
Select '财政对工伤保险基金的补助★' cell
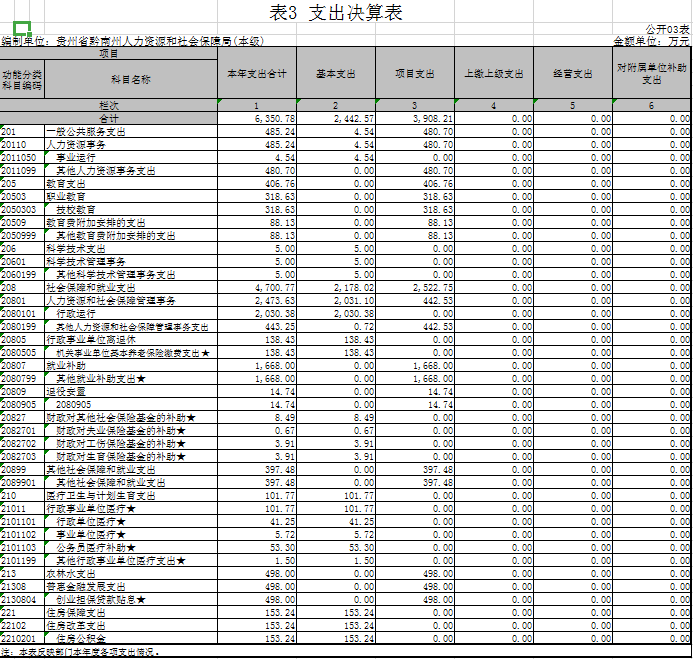[131, 443]
